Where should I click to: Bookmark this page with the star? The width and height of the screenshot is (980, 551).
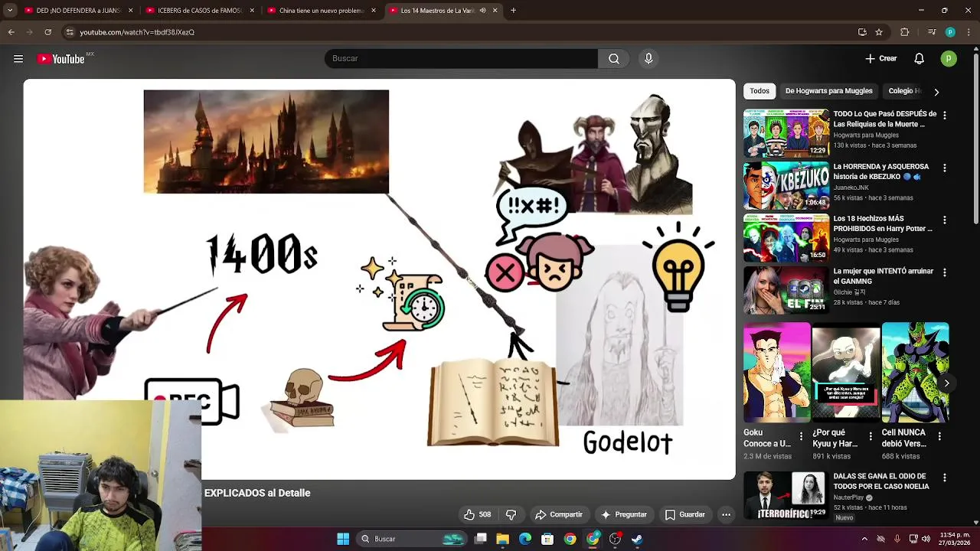879,32
